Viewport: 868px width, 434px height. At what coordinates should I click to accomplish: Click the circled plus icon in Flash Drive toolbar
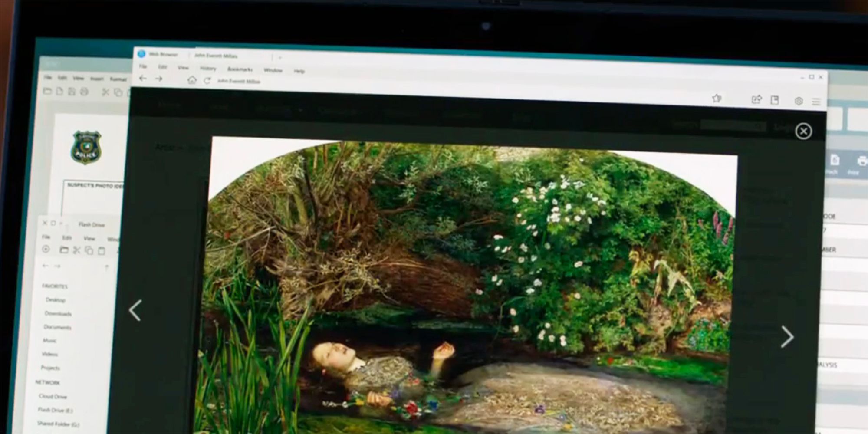click(x=46, y=249)
